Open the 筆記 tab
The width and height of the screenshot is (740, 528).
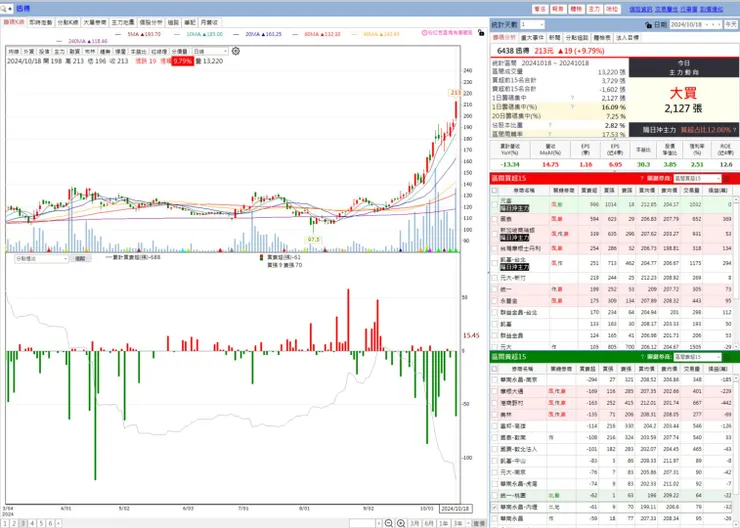[x=190, y=22]
